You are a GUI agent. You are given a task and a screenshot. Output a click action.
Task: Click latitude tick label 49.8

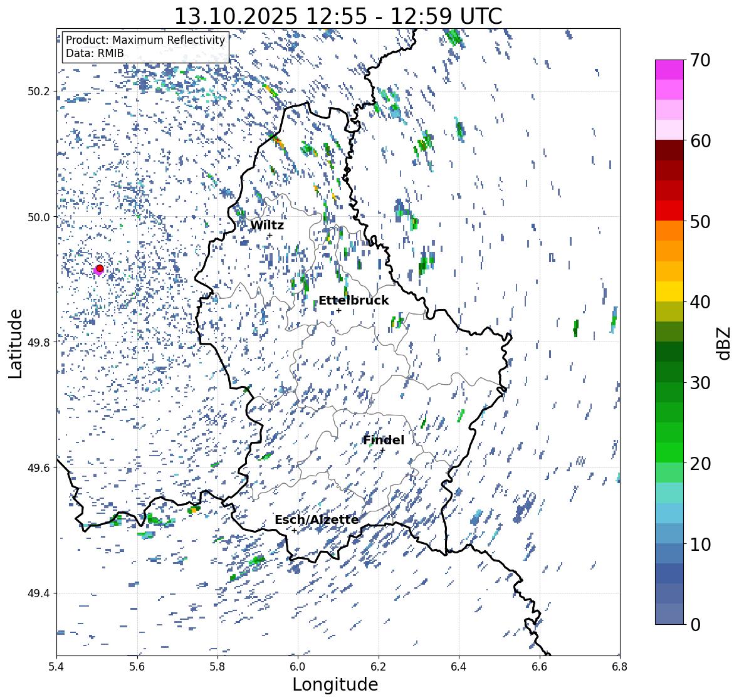(39, 342)
